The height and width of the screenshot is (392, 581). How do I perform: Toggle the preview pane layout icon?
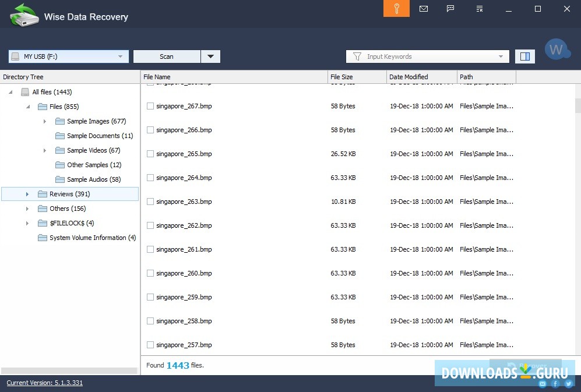pos(524,56)
